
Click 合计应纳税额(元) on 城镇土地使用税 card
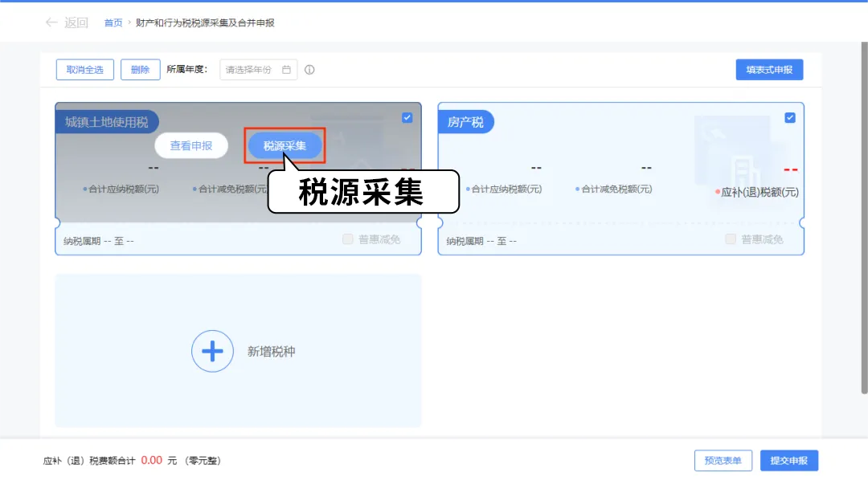click(x=124, y=189)
